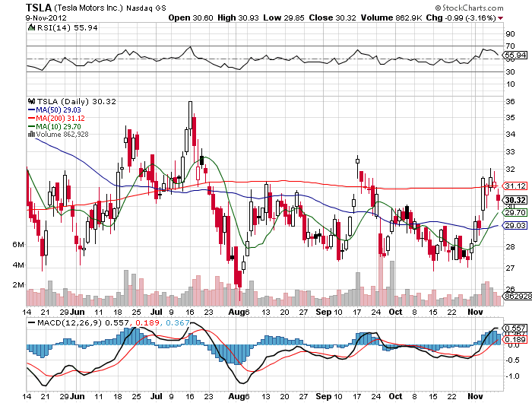Screen dimensions: 532x403
Task: Click the Chg -0.99 (-3.16%) value
Action: click(x=461, y=17)
